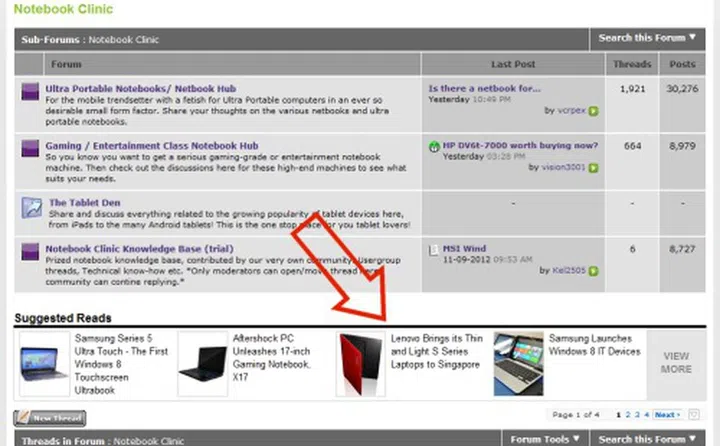Open the Aftershock PC gaming notebook thumbnail

[202, 363]
